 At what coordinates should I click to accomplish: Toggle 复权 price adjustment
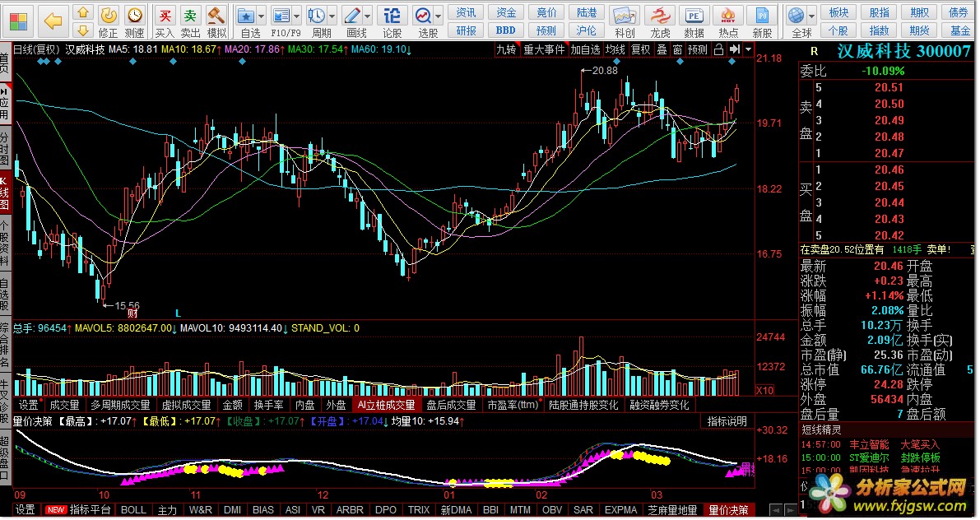(x=640, y=49)
